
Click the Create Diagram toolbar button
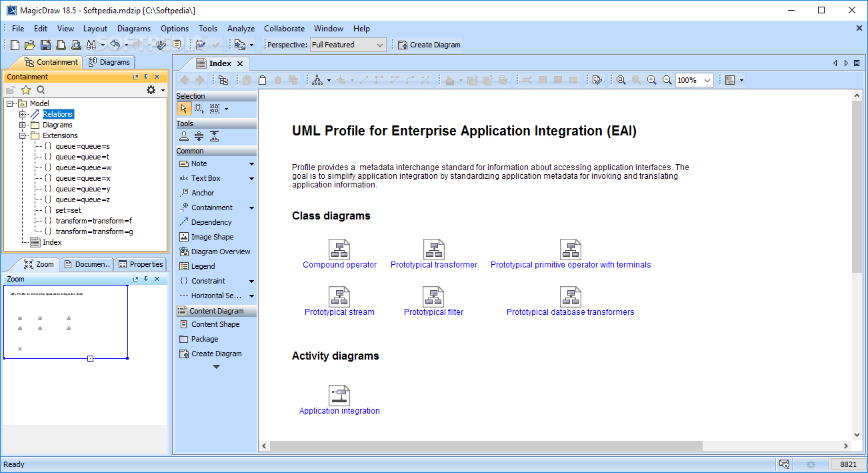click(429, 45)
